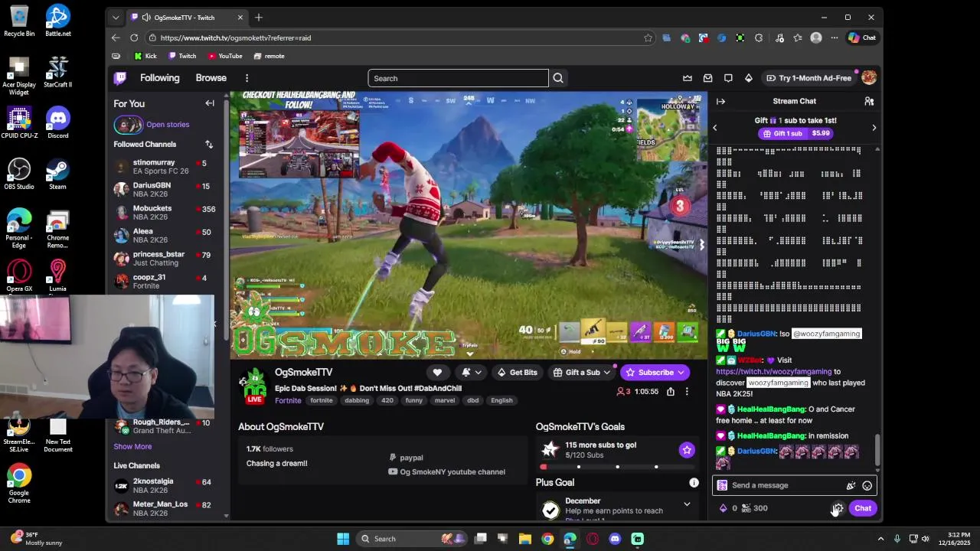Open the YouTube bookmark

click(x=224, y=56)
